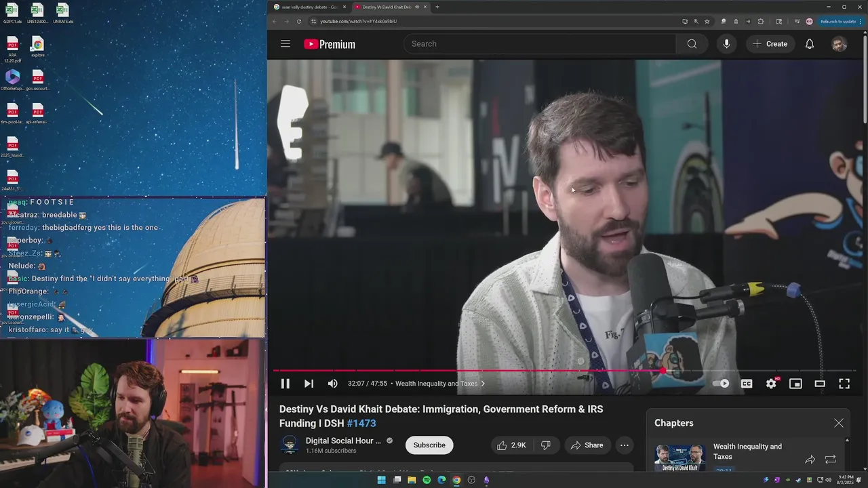Open Microsoft Edge from taskbar
Image resolution: width=868 pixels, height=488 pixels.
pyautogui.click(x=441, y=480)
